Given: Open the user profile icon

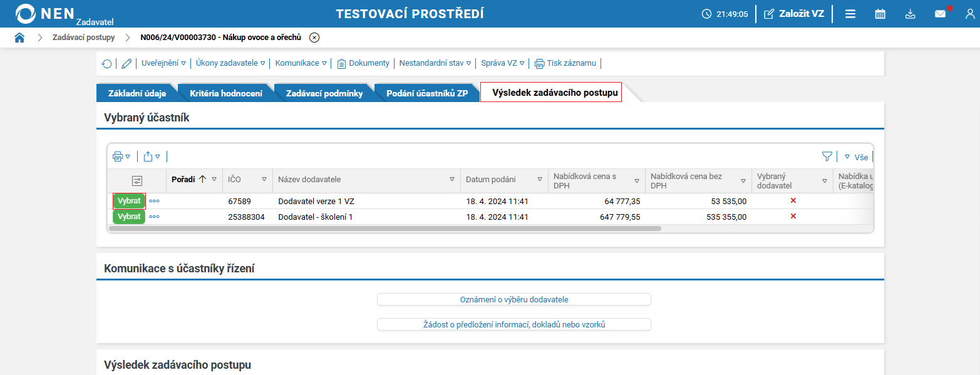Looking at the screenshot, I should [970, 14].
